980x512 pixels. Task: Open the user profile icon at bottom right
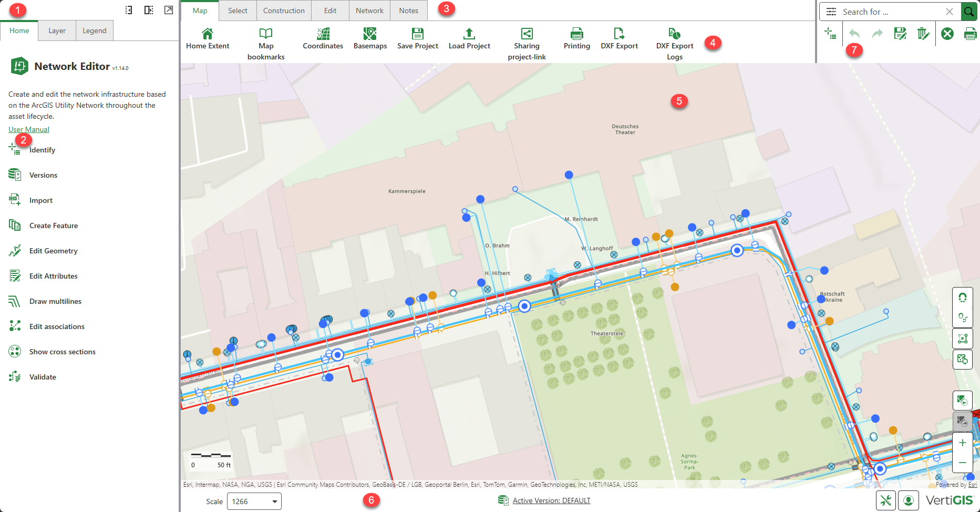(908, 500)
